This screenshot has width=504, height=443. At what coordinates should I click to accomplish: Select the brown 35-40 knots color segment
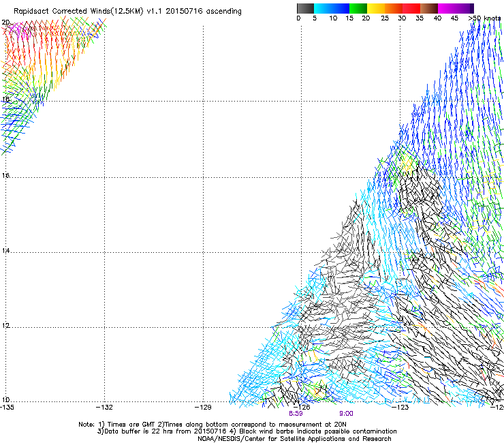(429, 8)
